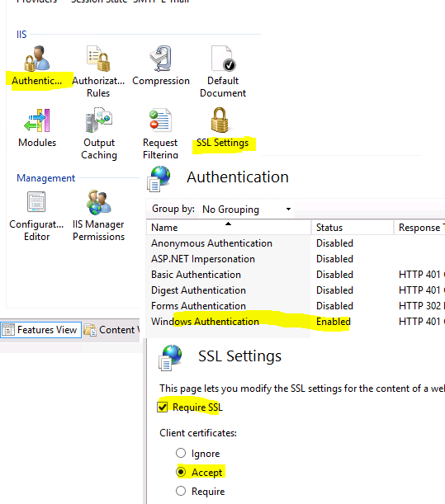Image resolution: width=445 pixels, height=504 pixels.
Task: Click the Enabled status of Windows Authentication
Action: click(334, 322)
